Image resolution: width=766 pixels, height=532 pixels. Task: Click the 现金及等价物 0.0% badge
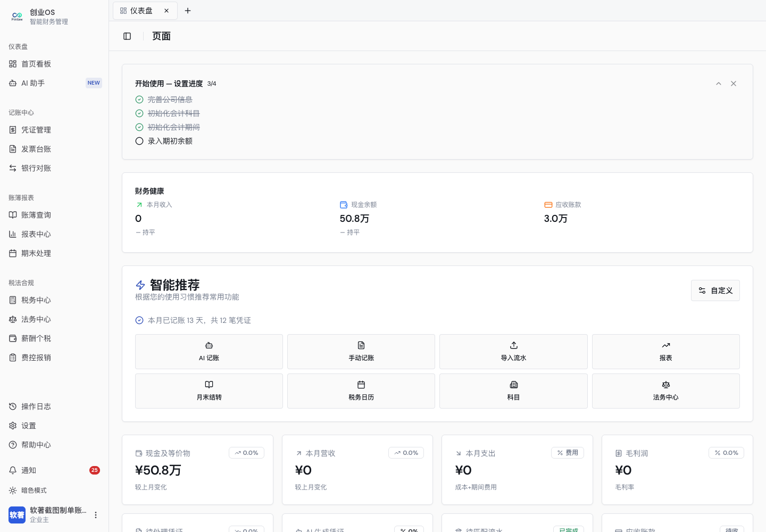click(x=246, y=453)
